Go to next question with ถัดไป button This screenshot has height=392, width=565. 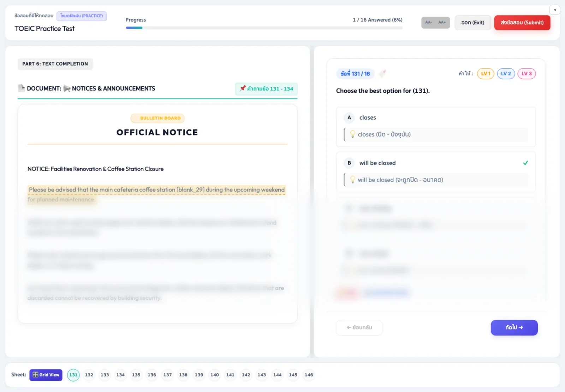click(x=514, y=327)
